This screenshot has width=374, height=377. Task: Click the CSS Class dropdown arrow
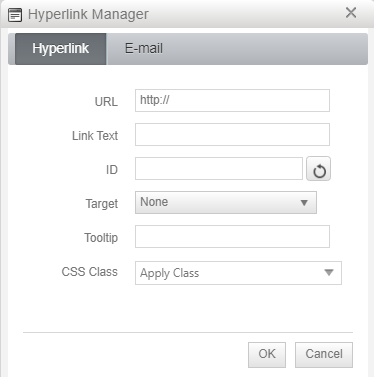pyautogui.click(x=329, y=273)
